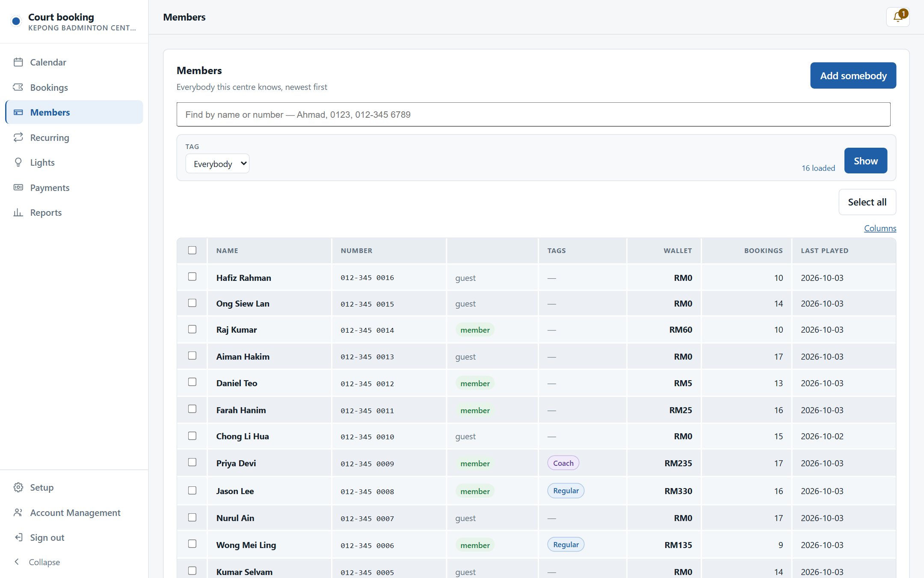The height and width of the screenshot is (578, 924).
Task: Click the Reports bar chart icon
Action: (x=18, y=212)
